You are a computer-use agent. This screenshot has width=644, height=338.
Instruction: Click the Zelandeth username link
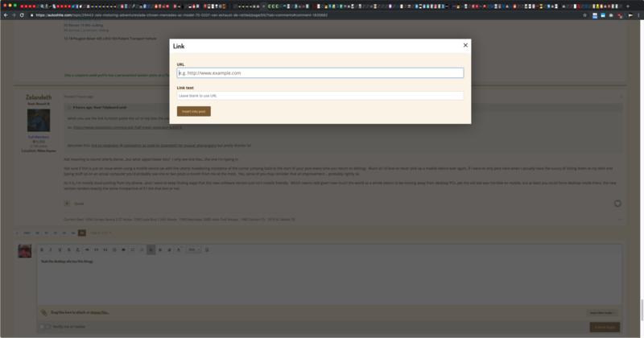coord(37,97)
